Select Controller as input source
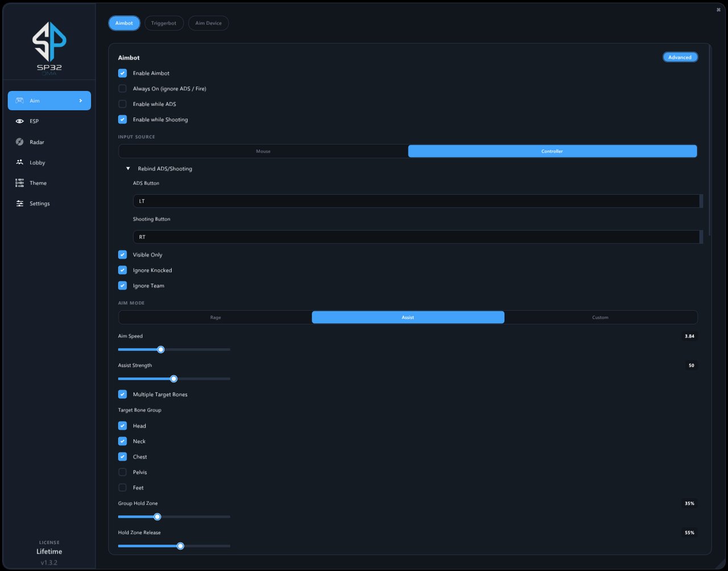The height and width of the screenshot is (571, 728). 552,151
